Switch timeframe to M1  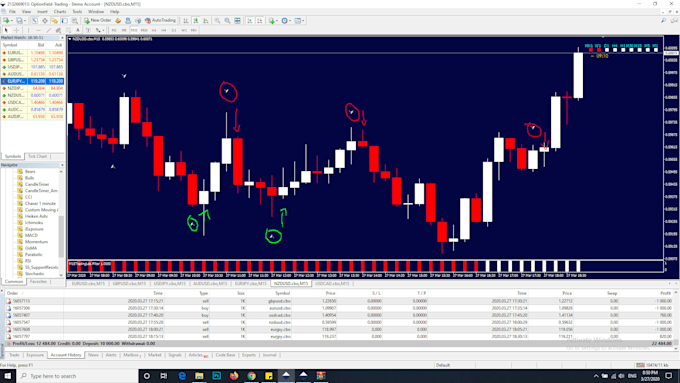(114, 30)
